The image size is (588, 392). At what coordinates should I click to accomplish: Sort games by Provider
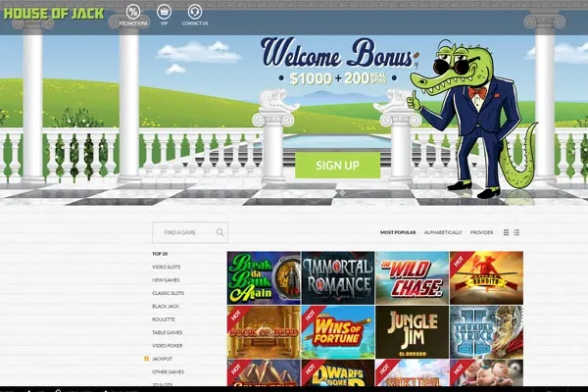(481, 233)
